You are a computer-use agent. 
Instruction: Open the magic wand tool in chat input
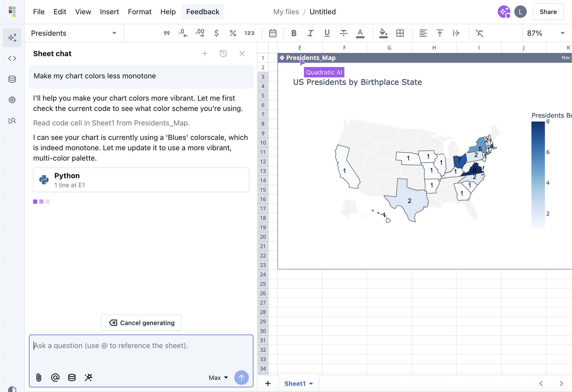[88, 378]
